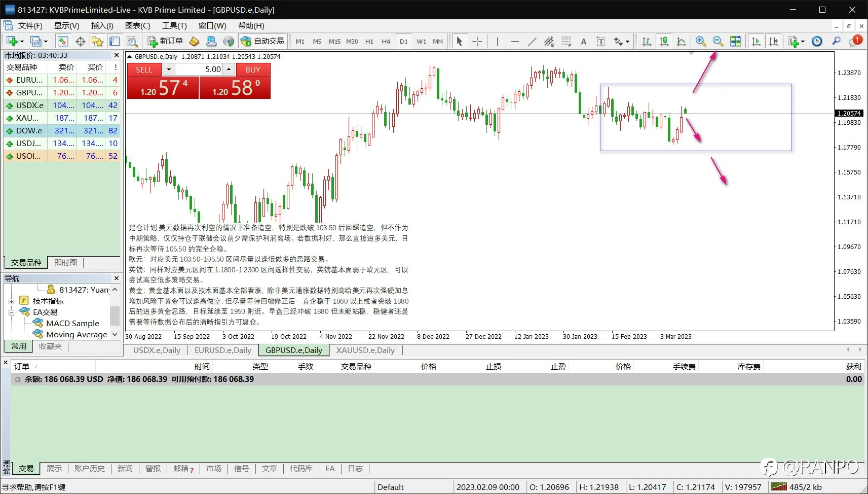Open the Strategy Tester icon
This screenshot has height=494, width=868.
point(132,42)
